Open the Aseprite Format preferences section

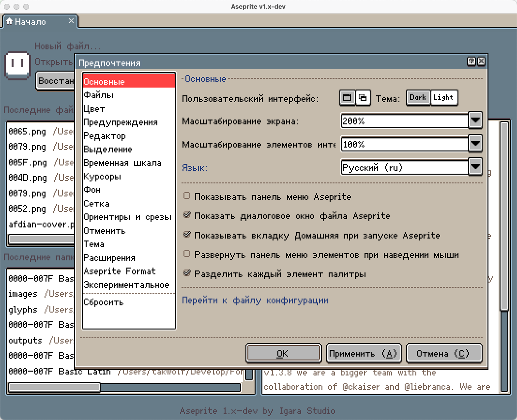click(x=129, y=271)
